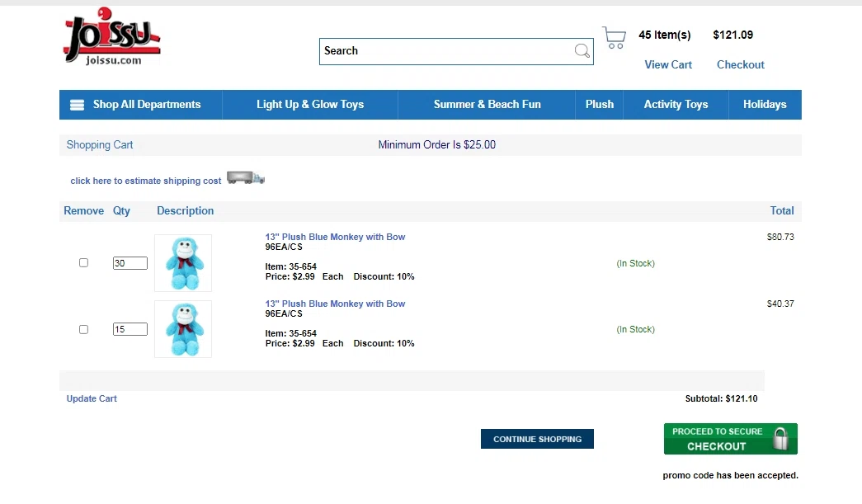Click the Update Cart link

[92, 398]
